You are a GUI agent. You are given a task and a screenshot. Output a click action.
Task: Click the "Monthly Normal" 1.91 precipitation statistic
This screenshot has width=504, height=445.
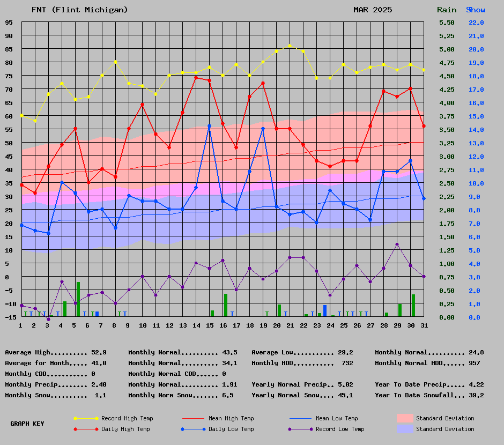click(183, 384)
